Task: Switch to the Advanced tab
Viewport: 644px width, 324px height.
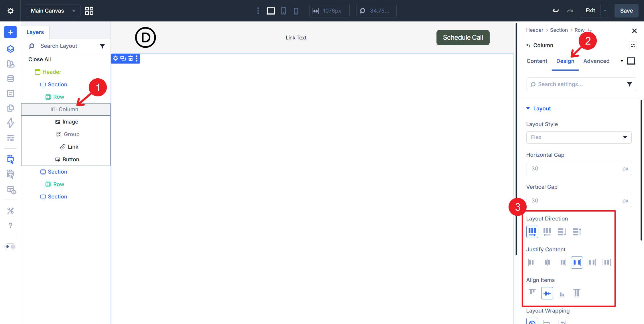Action: tap(596, 61)
